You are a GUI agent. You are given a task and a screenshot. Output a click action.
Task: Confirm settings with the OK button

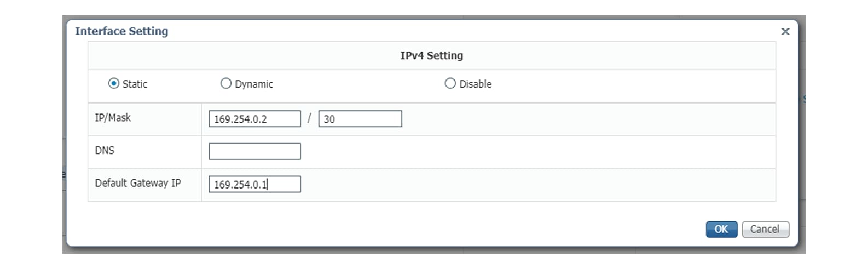point(721,229)
